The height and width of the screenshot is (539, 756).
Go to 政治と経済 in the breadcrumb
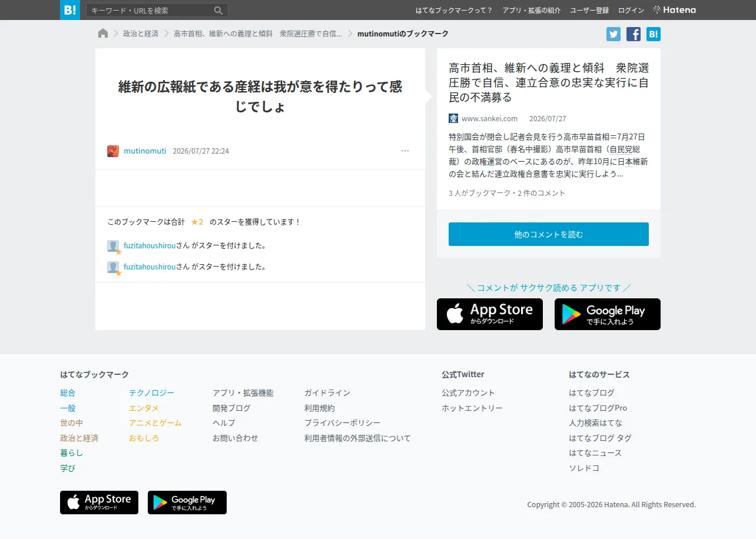[x=141, y=34]
